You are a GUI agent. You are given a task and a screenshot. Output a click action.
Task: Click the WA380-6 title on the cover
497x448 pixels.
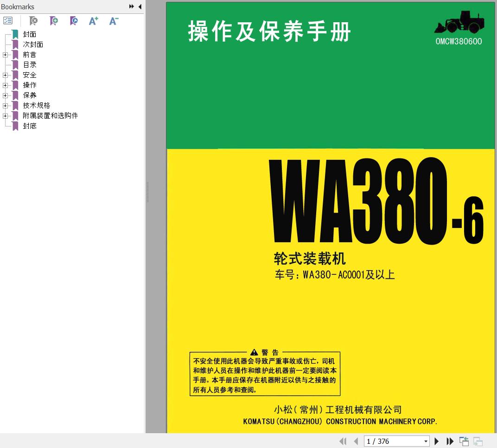click(x=376, y=201)
